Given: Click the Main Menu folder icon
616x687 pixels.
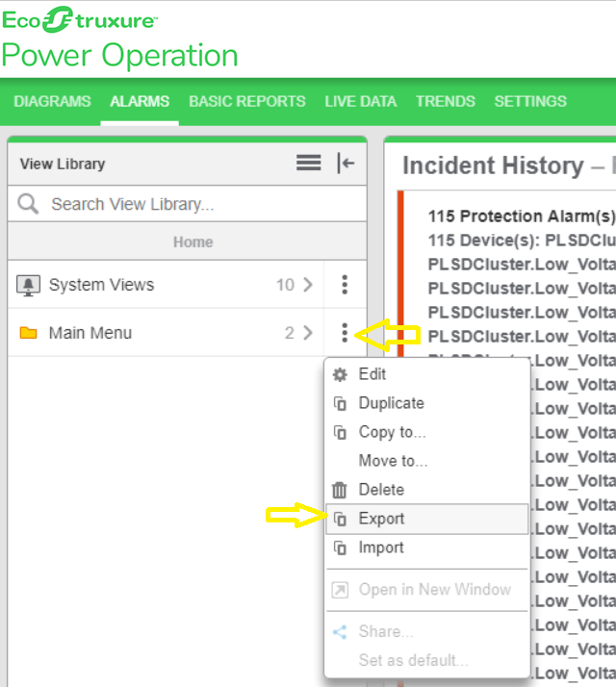Looking at the screenshot, I should tap(29, 333).
